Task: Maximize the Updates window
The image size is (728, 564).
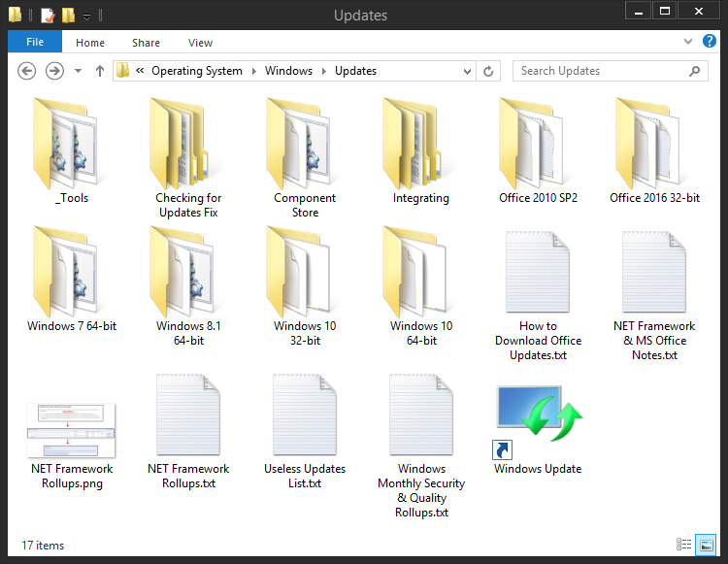Action: [x=664, y=11]
